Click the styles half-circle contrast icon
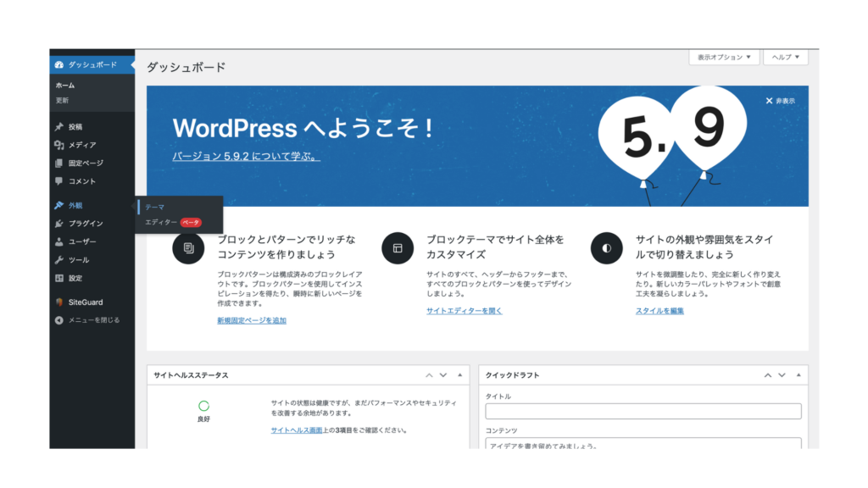This screenshot has height=488, width=868. tap(607, 248)
